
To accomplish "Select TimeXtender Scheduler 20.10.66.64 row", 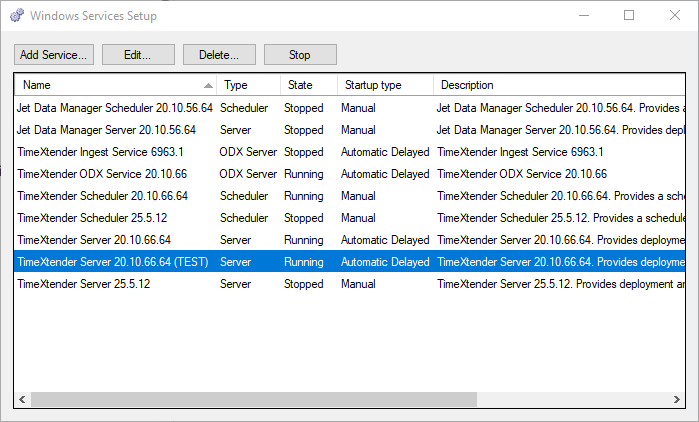I will point(350,196).
